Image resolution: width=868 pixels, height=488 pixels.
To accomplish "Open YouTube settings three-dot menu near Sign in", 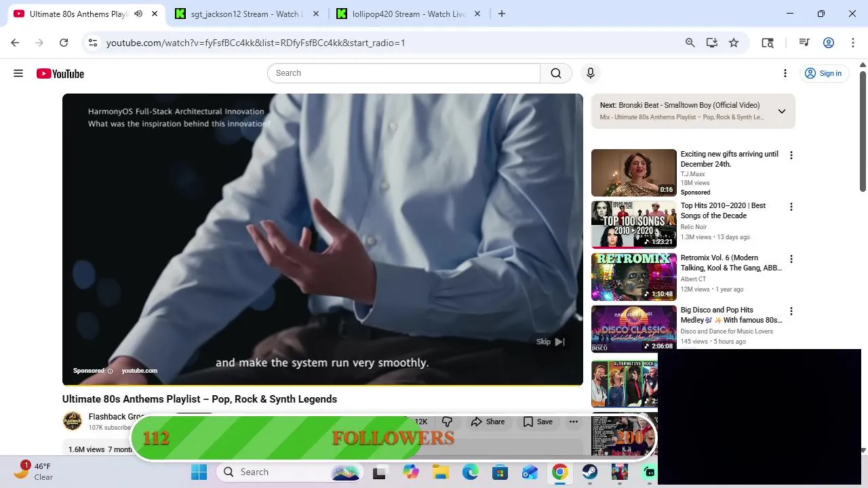I will 785,73.
